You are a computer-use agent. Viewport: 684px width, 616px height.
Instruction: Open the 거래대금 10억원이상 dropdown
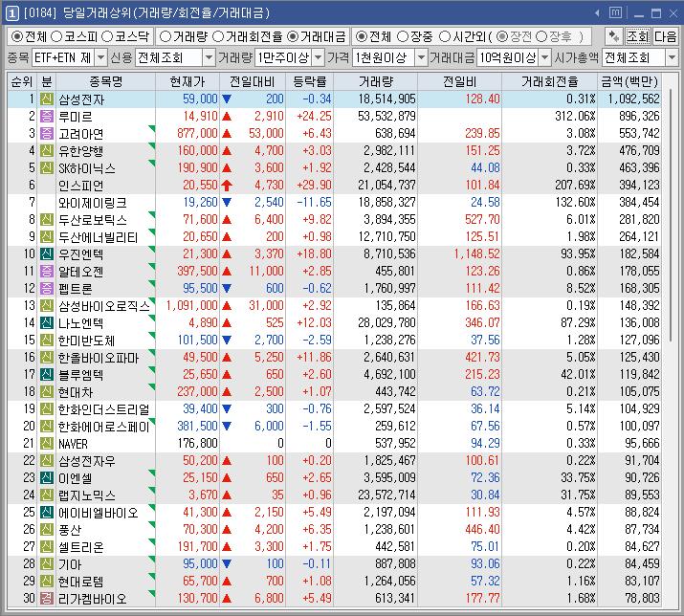[545, 57]
